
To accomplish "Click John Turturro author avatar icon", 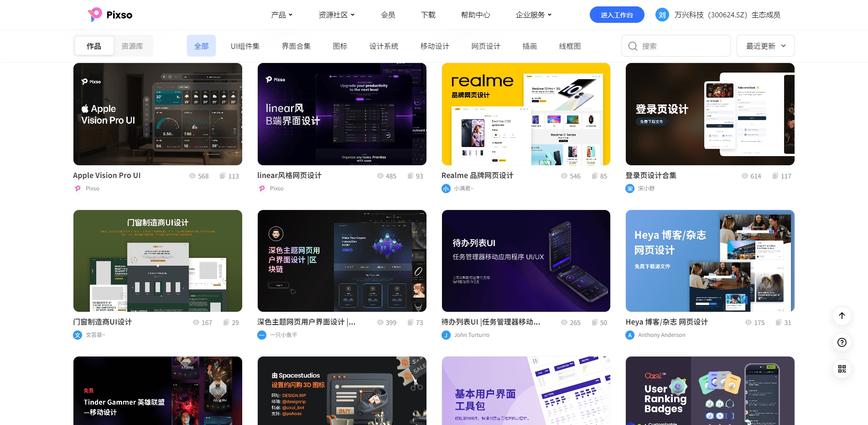I will pos(446,335).
